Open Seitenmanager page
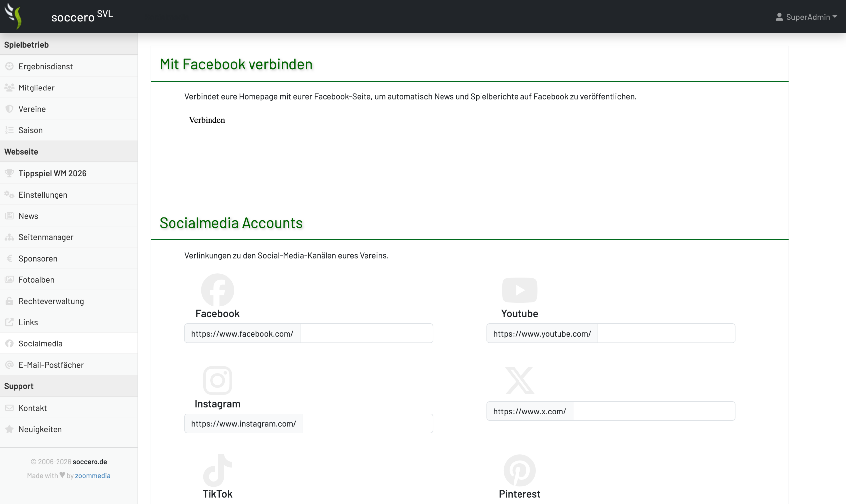The height and width of the screenshot is (504, 846). tap(69, 237)
